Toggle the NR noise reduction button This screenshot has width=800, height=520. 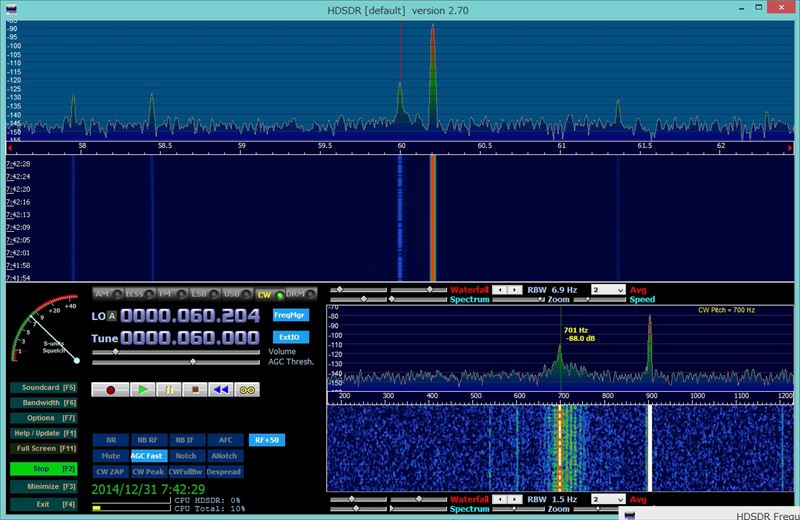111,440
